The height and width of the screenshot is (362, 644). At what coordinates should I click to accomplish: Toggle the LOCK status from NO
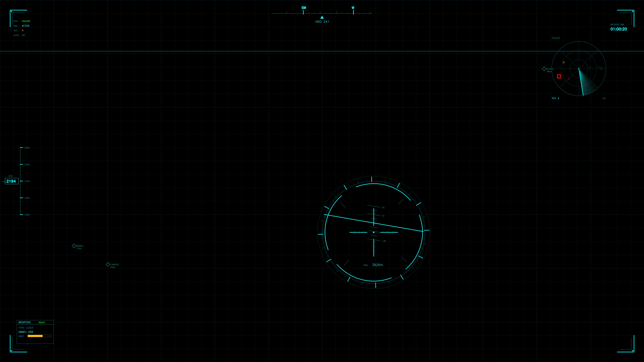tap(23, 35)
